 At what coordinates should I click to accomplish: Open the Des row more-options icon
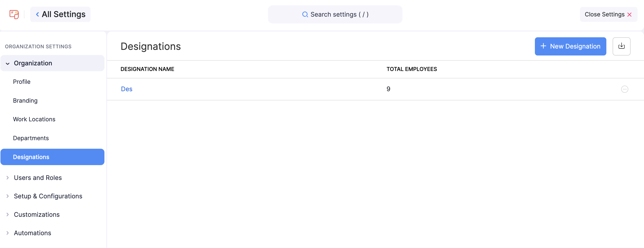coord(625,89)
